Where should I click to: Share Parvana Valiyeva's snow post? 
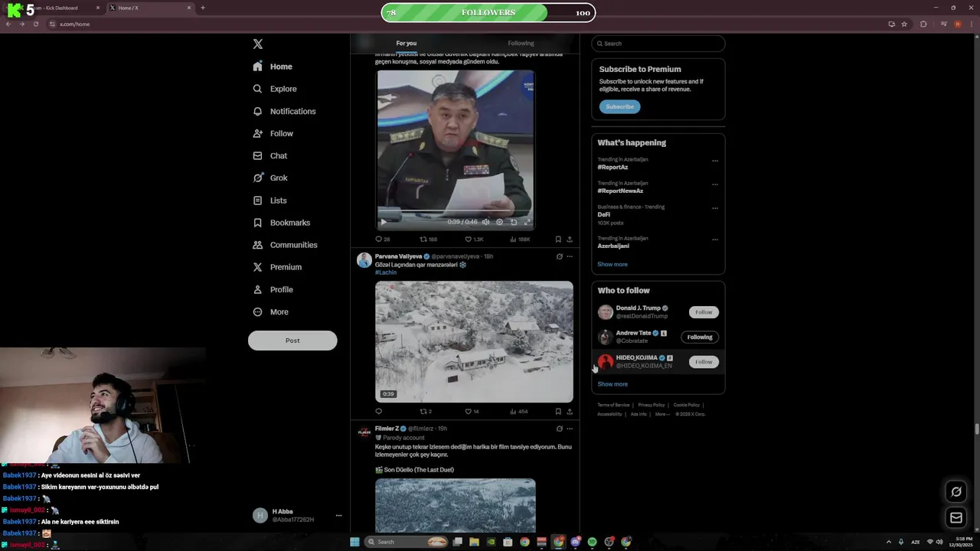(x=570, y=412)
